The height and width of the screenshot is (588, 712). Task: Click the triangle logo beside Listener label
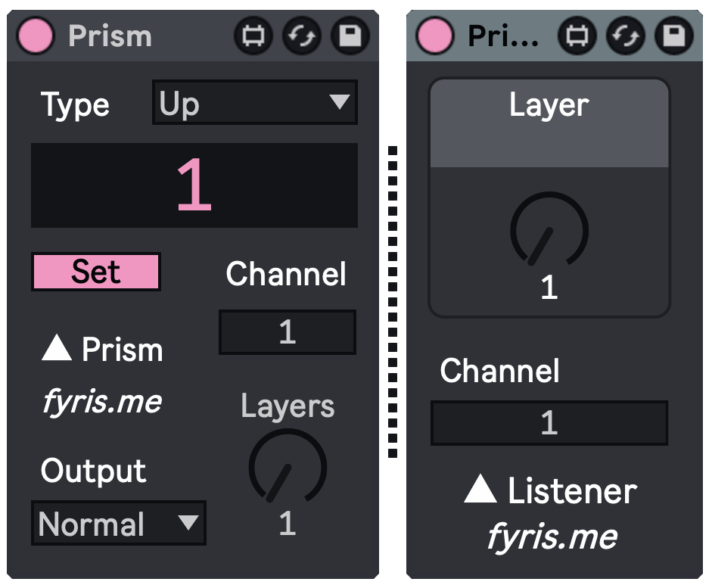coord(480,490)
